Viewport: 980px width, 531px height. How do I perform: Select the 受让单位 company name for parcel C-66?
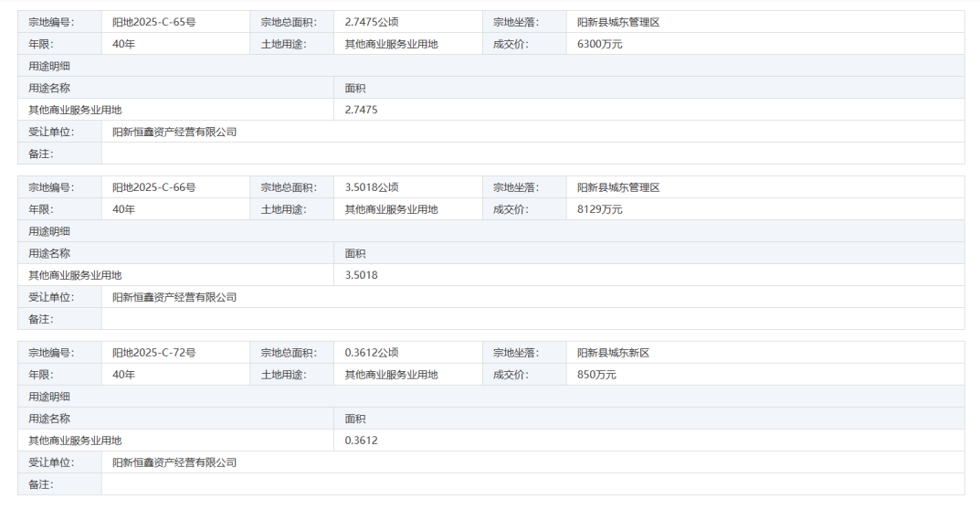[174, 297]
